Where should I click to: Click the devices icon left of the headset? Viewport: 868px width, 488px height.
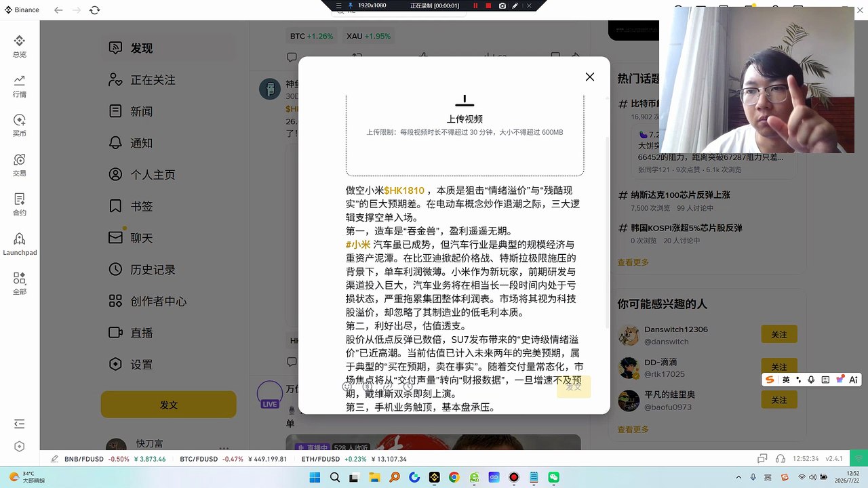click(x=762, y=459)
